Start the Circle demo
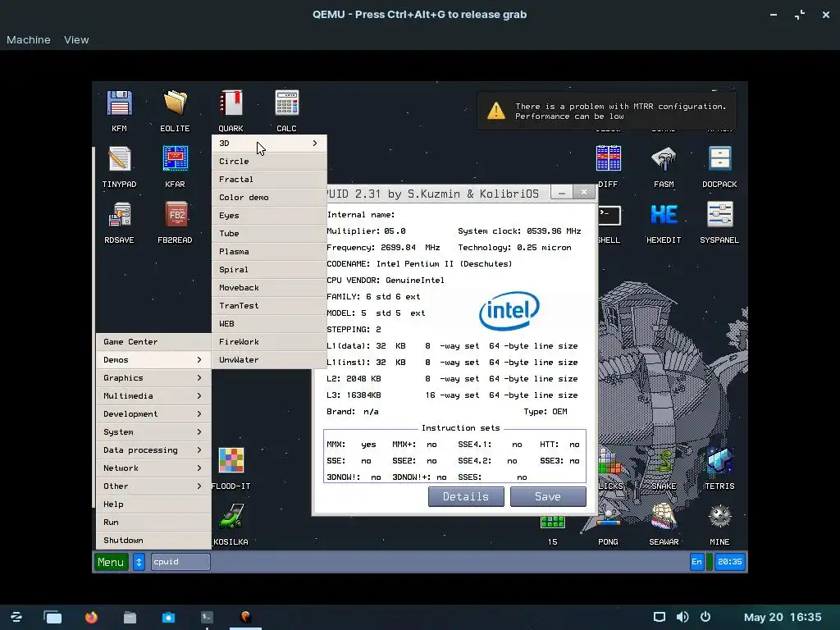Screen dimensions: 840x630 coord(269,162)
